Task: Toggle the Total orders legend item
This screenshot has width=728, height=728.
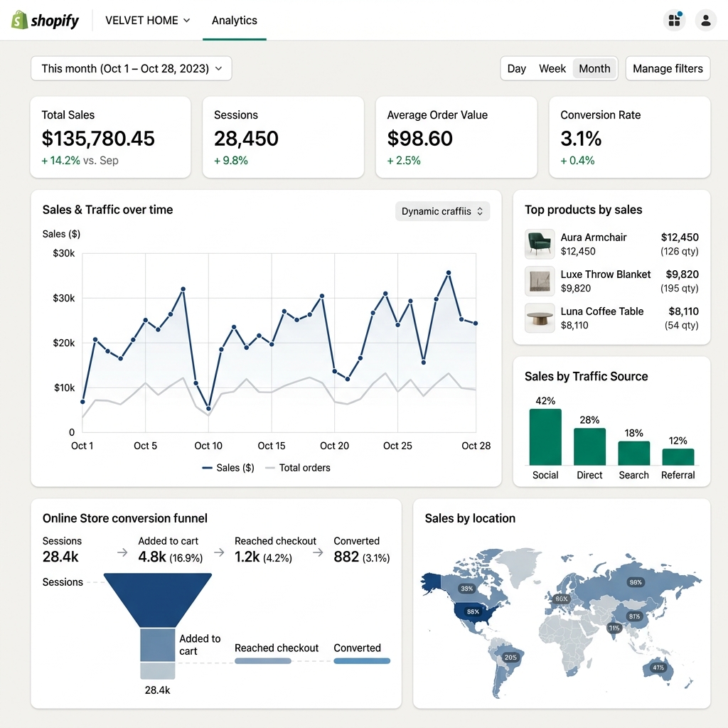Action: pos(297,468)
